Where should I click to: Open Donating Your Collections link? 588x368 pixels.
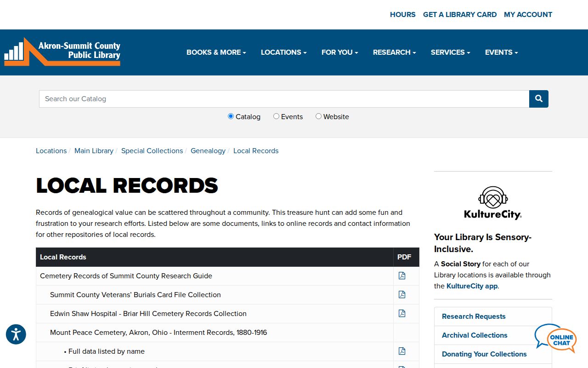493,354
